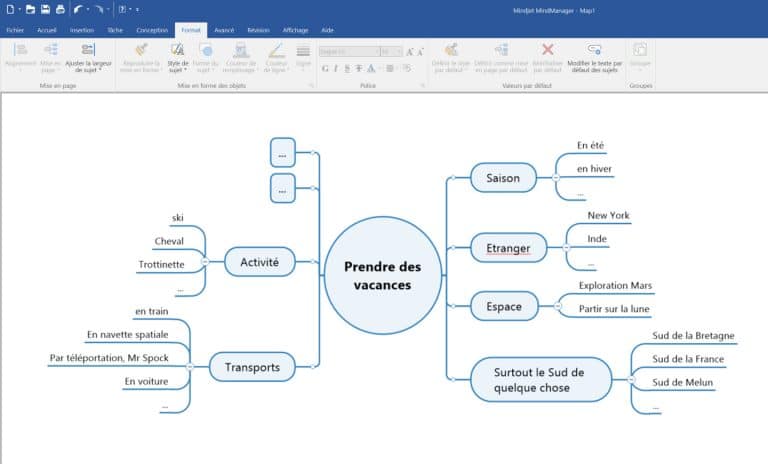Open file using the folder icon

31,9
